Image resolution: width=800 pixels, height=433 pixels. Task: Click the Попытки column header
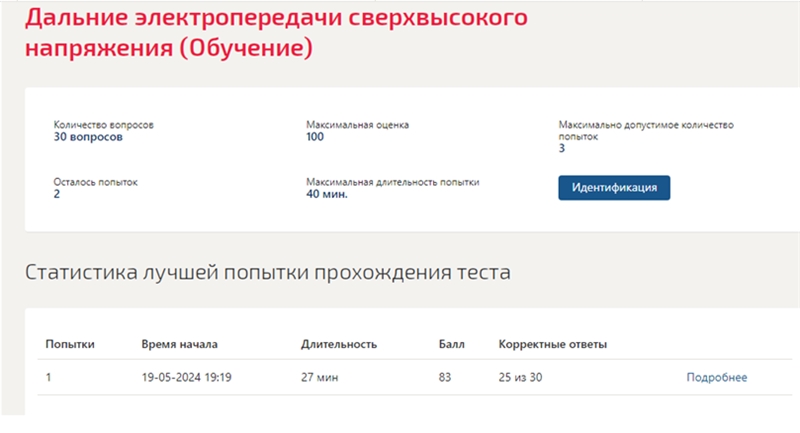click(70, 345)
